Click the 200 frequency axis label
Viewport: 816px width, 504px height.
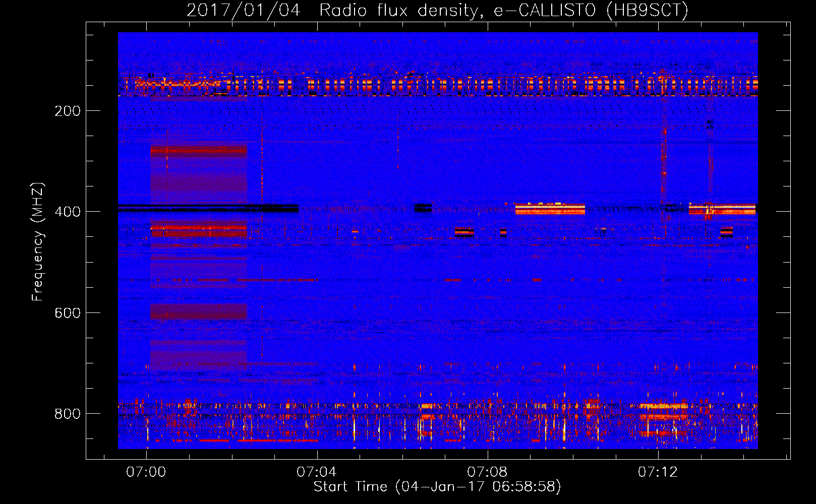pos(68,111)
